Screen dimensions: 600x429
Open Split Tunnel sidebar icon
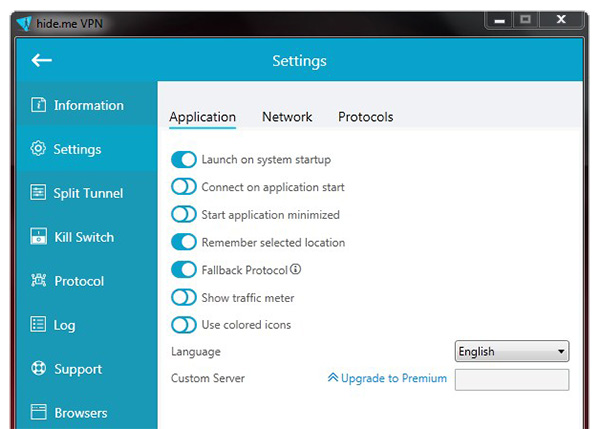coord(38,192)
